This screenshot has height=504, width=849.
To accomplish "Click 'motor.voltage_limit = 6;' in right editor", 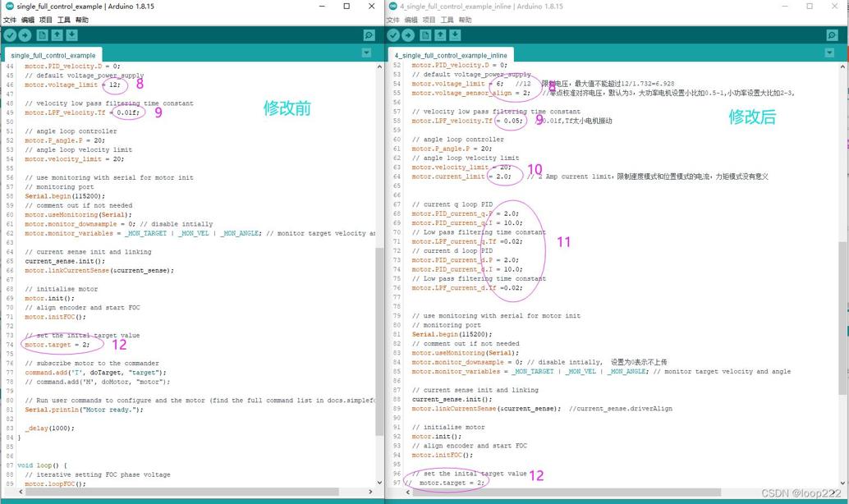I will [457, 84].
